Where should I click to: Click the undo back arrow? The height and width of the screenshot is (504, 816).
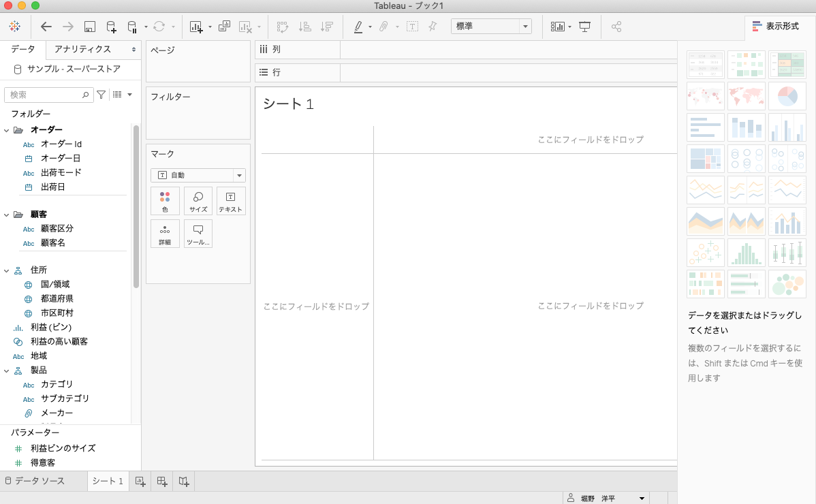(x=46, y=27)
